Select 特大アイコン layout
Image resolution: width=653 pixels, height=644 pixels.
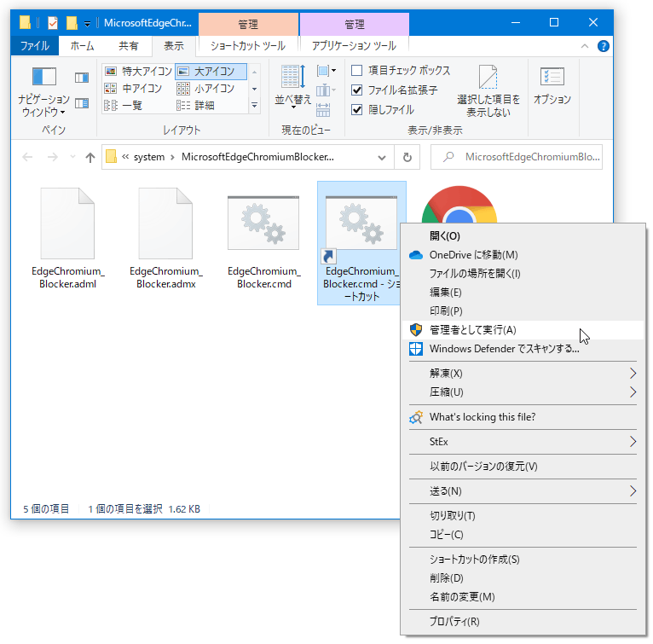(138, 72)
